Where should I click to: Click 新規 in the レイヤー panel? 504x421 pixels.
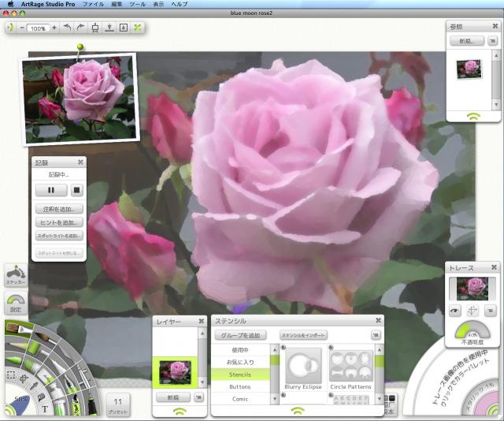pyautogui.click(x=173, y=397)
